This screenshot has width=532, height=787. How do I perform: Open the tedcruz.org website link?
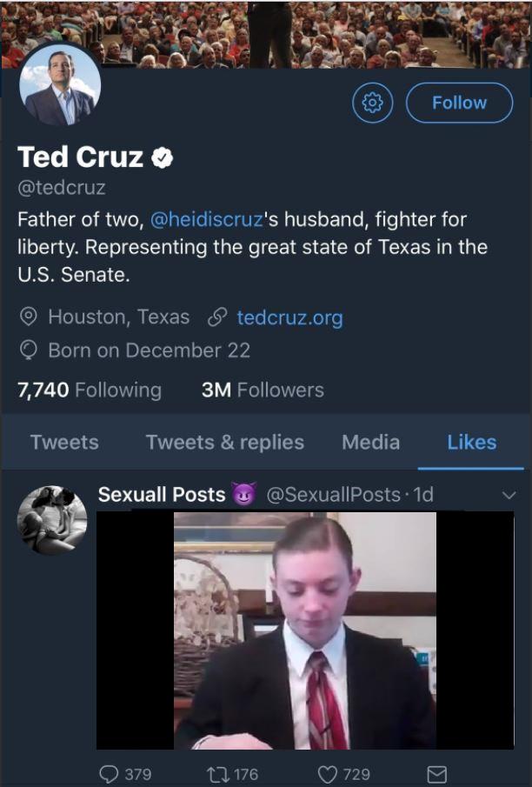coord(289,317)
